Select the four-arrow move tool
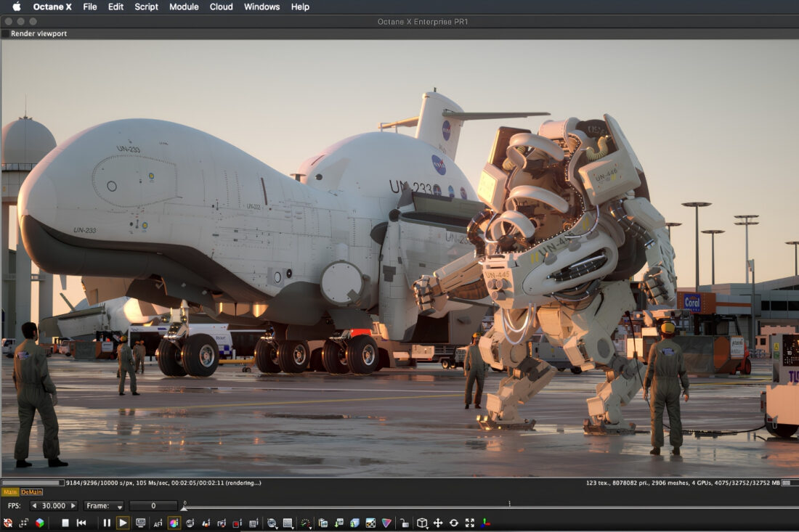This screenshot has width=799, height=532. (438, 523)
